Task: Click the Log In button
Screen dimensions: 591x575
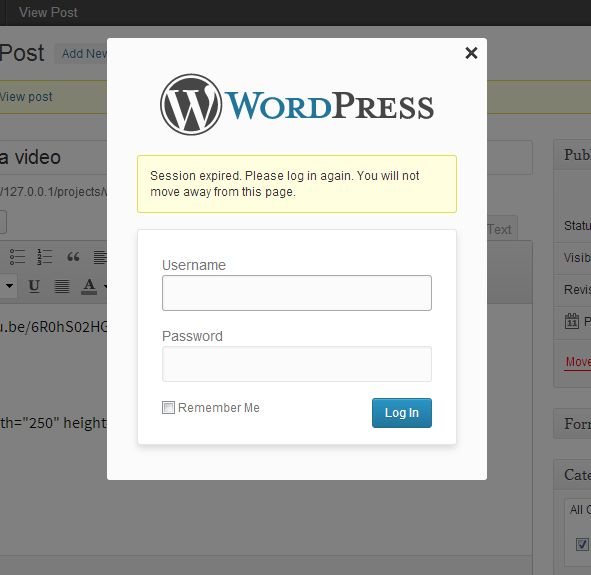Action: pos(402,413)
